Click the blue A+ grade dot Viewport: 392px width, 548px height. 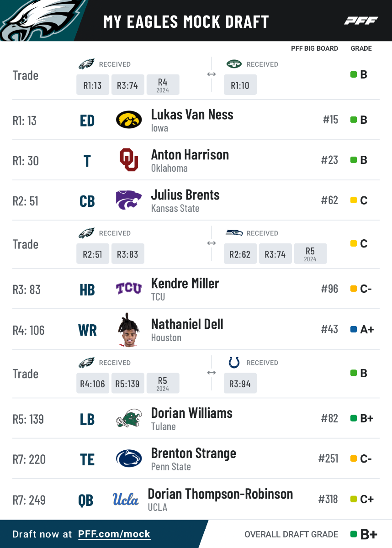click(354, 329)
